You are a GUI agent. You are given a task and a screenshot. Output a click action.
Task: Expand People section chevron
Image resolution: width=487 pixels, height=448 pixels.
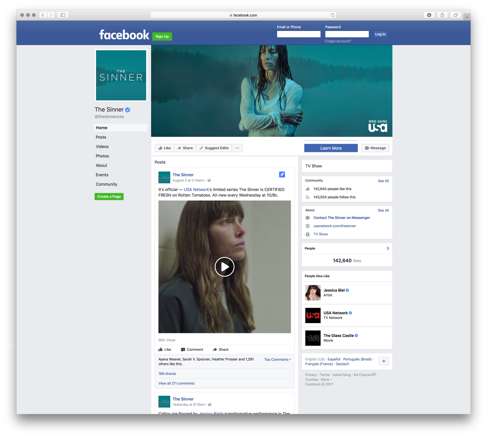(x=388, y=248)
